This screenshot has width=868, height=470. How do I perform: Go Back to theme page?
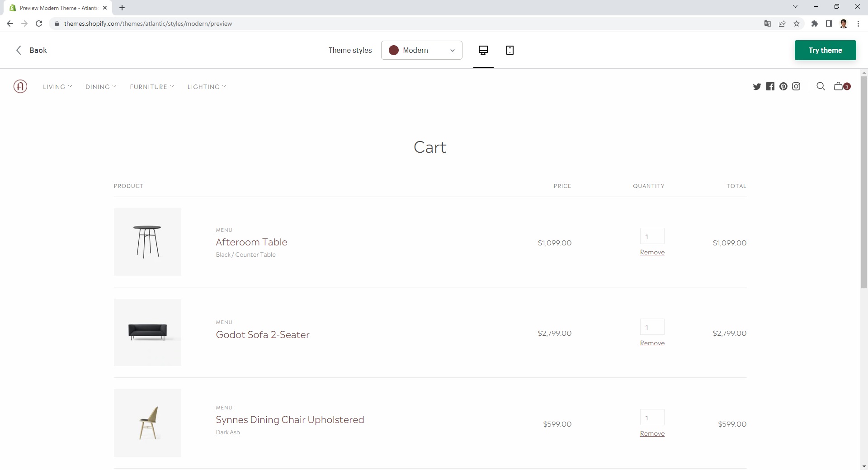point(32,50)
